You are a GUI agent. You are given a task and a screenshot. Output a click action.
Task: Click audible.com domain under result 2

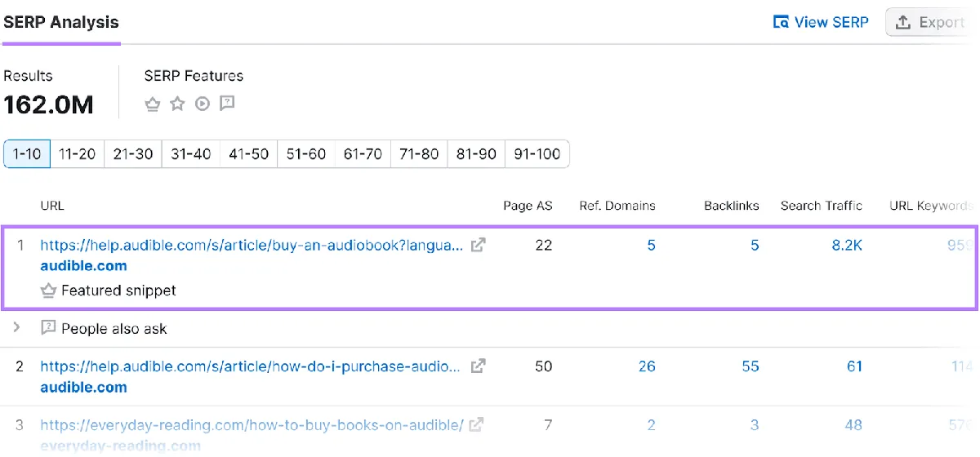coord(83,388)
